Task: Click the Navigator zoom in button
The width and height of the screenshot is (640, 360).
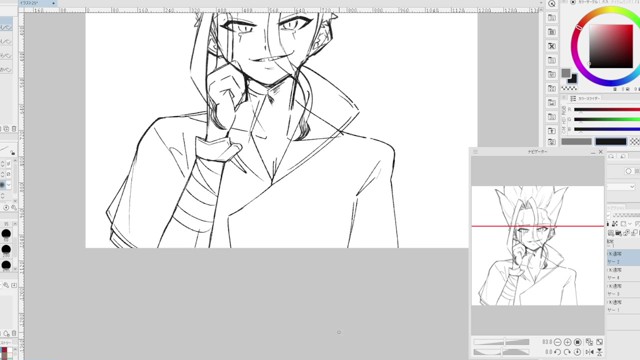Action: (x=567, y=342)
